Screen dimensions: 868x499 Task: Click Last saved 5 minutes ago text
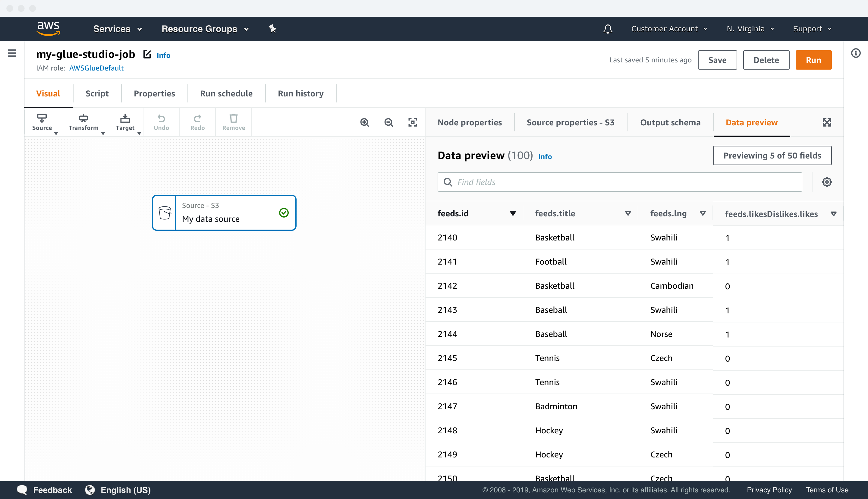[650, 60]
